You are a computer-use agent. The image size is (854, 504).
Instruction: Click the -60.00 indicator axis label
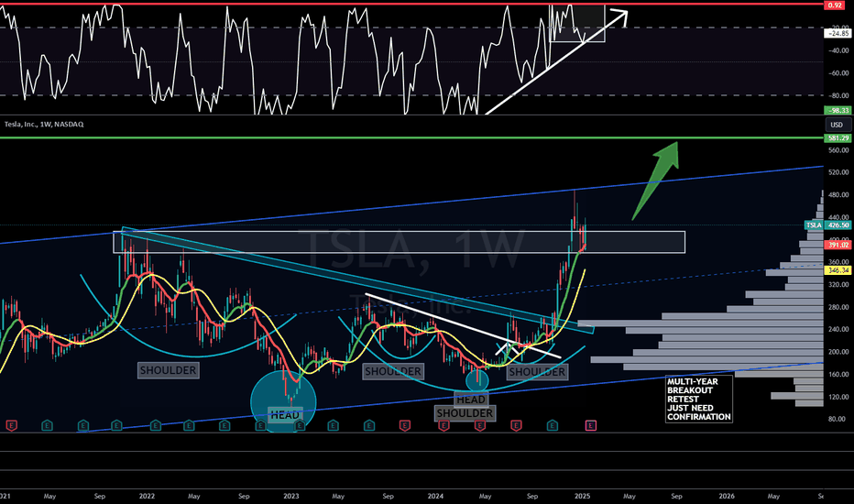point(838,73)
